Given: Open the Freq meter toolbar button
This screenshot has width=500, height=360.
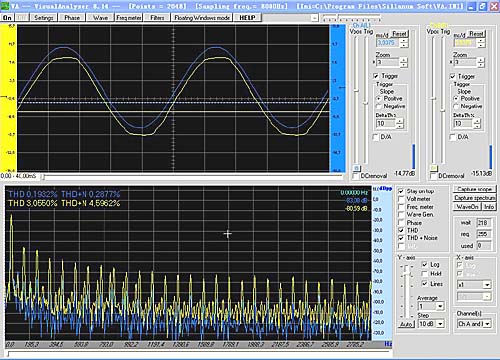Looking at the screenshot, I should pyautogui.click(x=129, y=18).
